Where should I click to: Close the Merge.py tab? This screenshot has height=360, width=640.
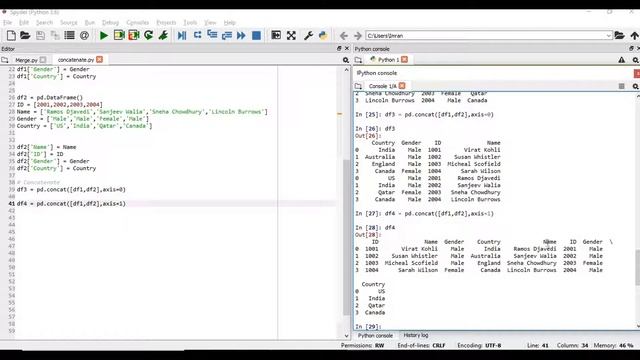point(43,60)
